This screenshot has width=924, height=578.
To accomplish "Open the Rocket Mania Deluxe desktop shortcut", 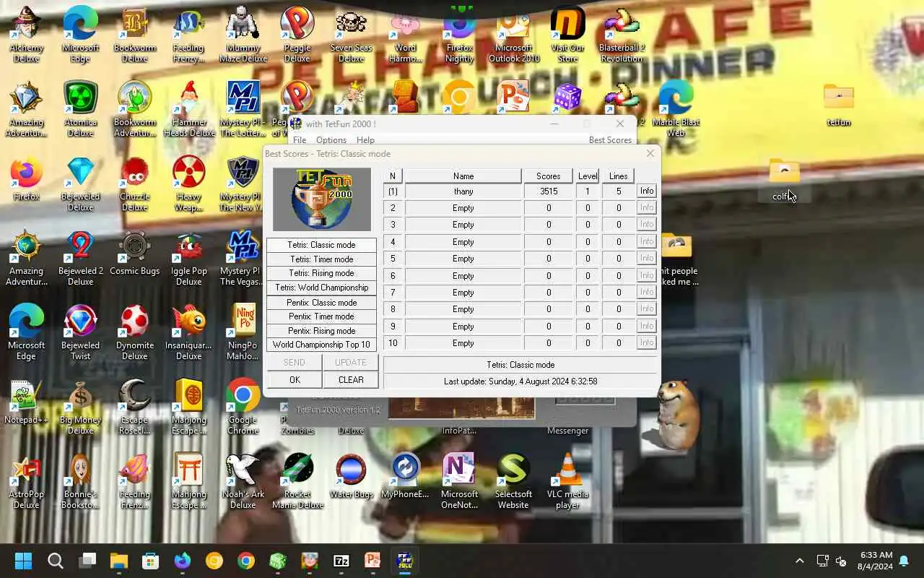I will click(x=297, y=481).
